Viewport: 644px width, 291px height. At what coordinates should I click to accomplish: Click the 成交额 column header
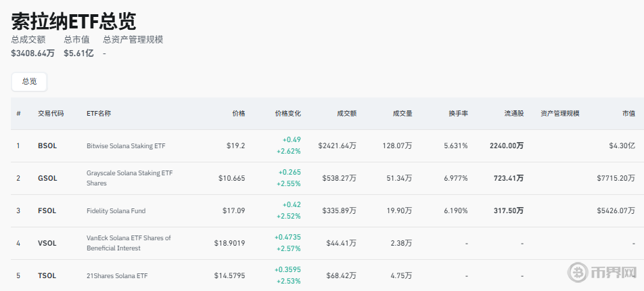point(346,113)
